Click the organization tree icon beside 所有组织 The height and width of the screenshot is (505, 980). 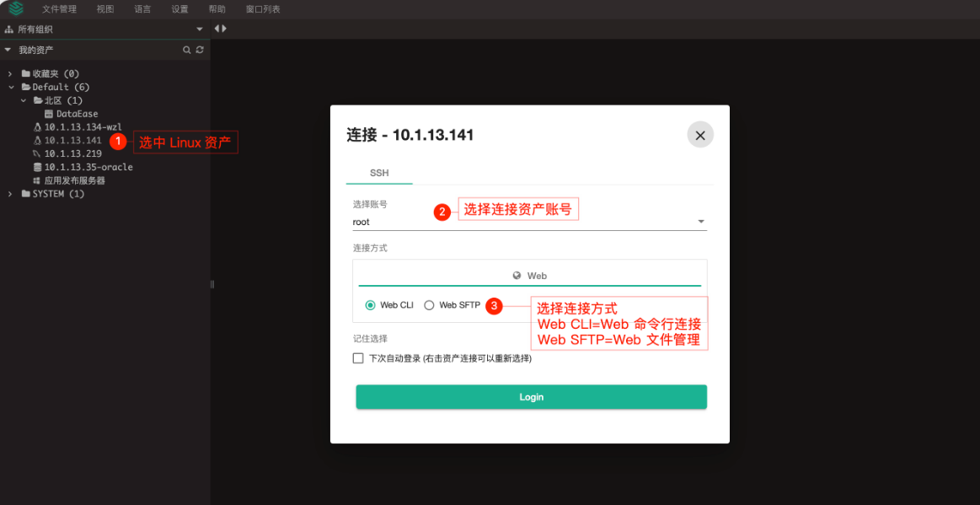[x=9, y=29]
